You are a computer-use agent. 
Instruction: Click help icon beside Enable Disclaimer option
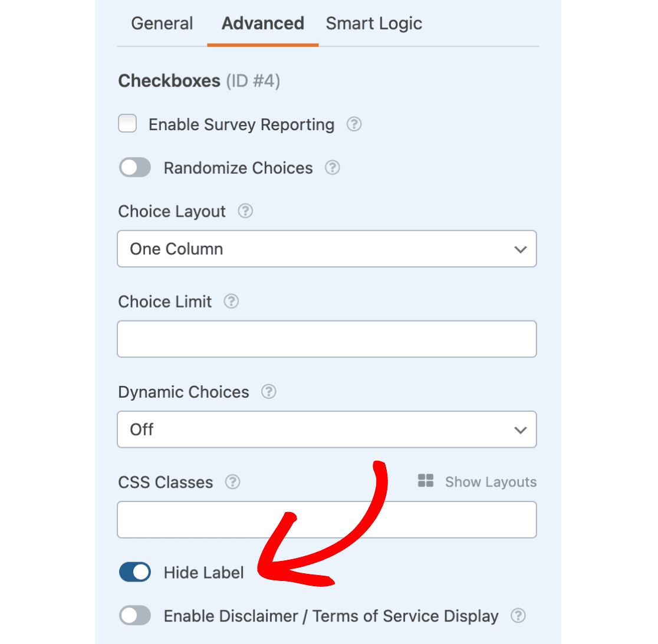(x=518, y=616)
